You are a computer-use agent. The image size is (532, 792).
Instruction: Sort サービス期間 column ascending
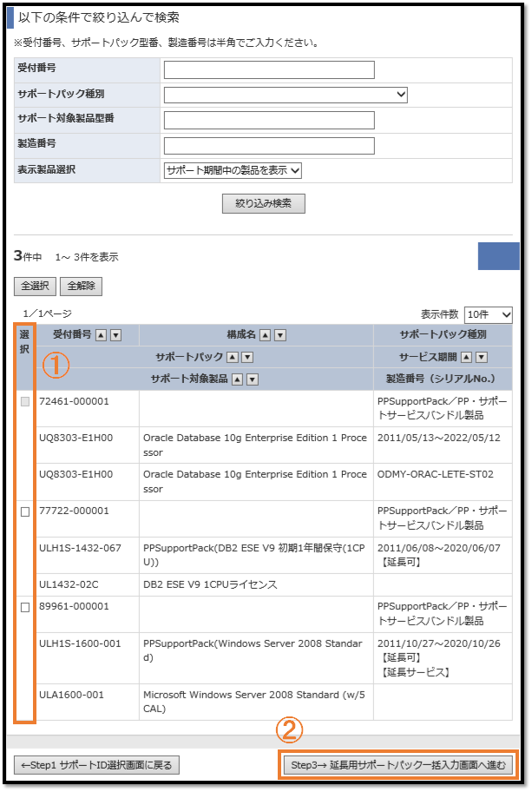click(467, 357)
